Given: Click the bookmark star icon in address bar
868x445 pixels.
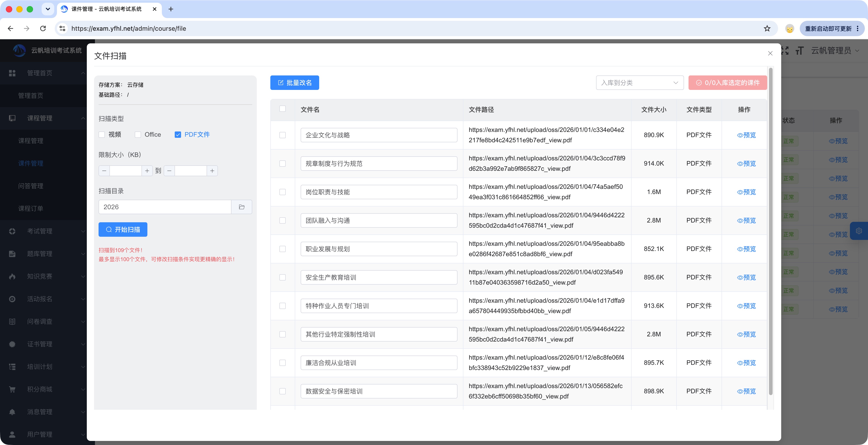Looking at the screenshot, I should tap(767, 29).
